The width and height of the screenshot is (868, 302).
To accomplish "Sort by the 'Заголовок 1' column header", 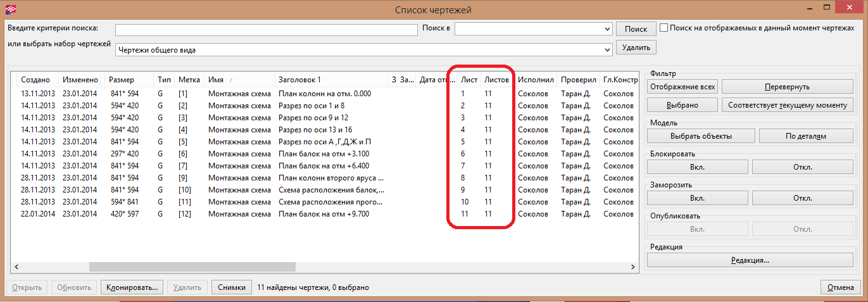I will click(332, 80).
